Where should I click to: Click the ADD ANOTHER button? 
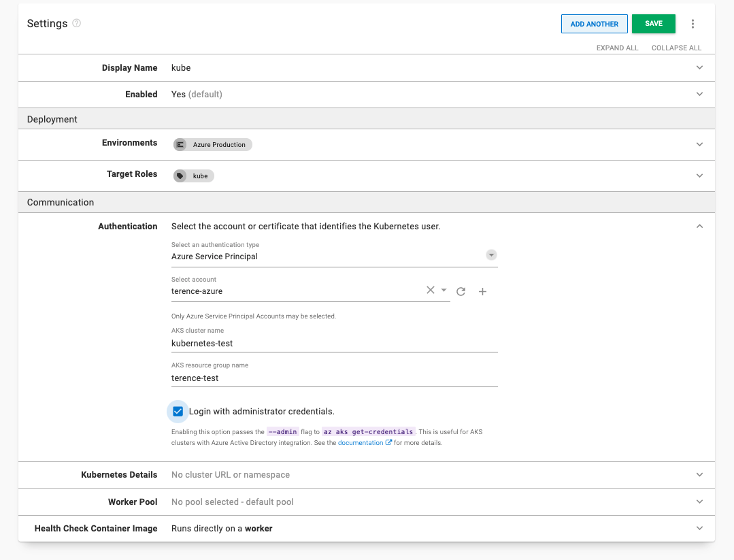pos(594,23)
